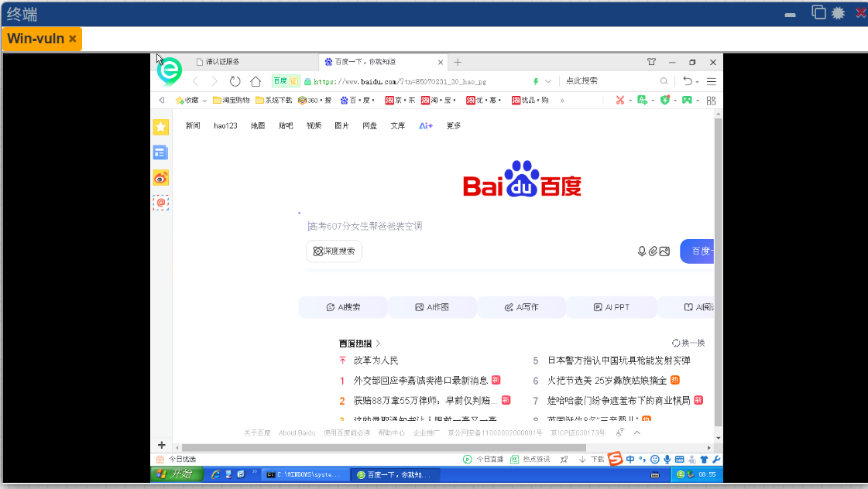The height and width of the screenshot is (489, 868).
Task: Click the paperclip attach file icon
Action: [654, 251]
